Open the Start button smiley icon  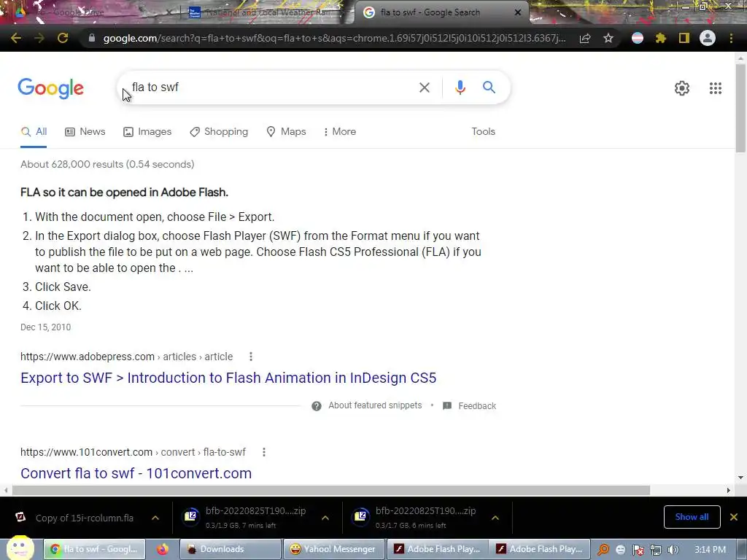[20, 548]
